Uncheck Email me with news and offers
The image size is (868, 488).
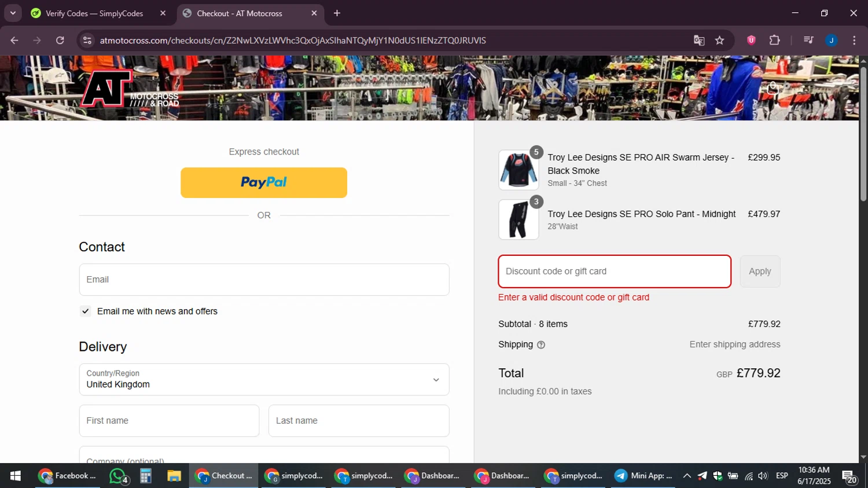(x=86, y=311)
